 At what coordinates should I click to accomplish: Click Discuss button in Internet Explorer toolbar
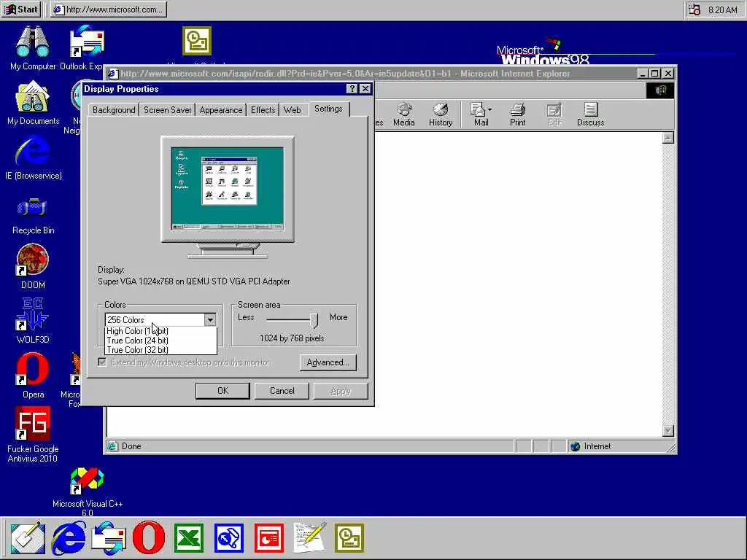pos(591,114)
